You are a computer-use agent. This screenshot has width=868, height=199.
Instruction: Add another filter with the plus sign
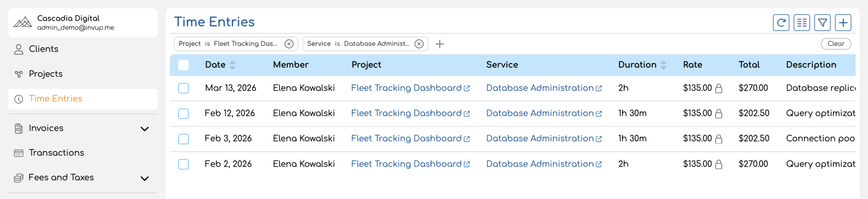point(440,44)
